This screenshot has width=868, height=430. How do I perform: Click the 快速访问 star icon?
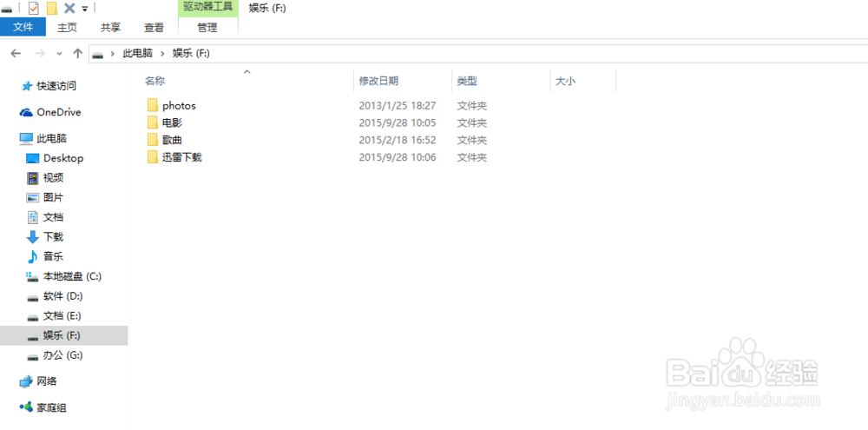click(26, 86)
